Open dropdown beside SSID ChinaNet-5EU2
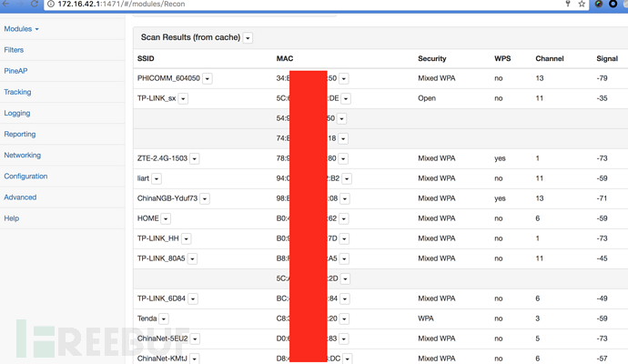 coord(195,339)
